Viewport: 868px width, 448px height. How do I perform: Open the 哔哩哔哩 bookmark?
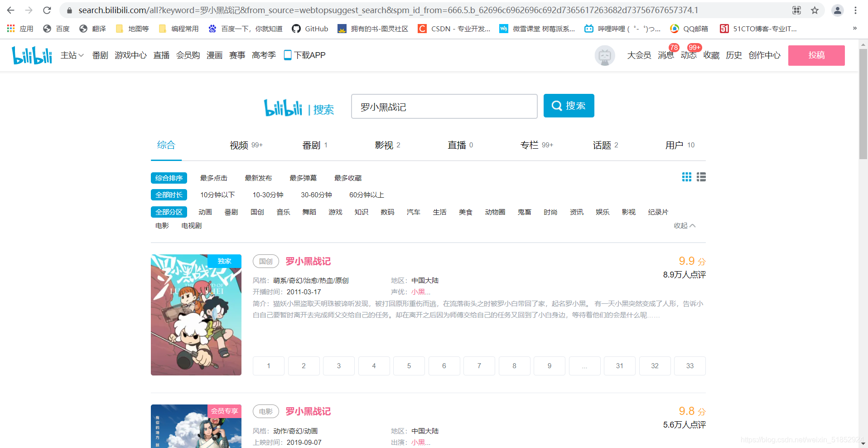[622, 29]
